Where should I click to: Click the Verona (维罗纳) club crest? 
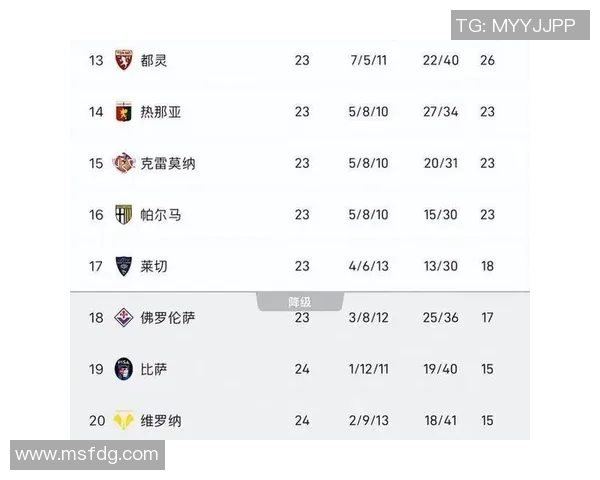click(x=124, y=421)
